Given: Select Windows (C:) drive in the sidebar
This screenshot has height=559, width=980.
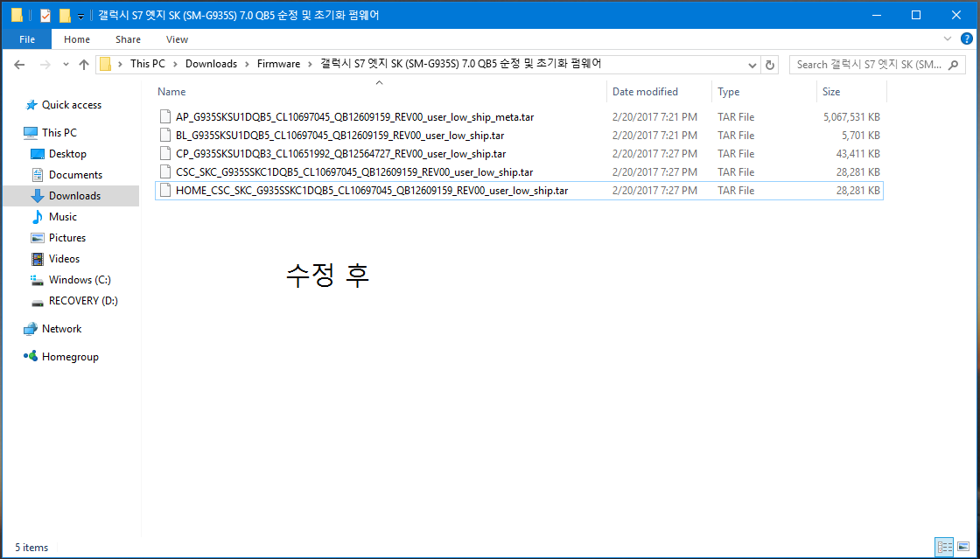Looking at the screenshot, I should (80, 280).
